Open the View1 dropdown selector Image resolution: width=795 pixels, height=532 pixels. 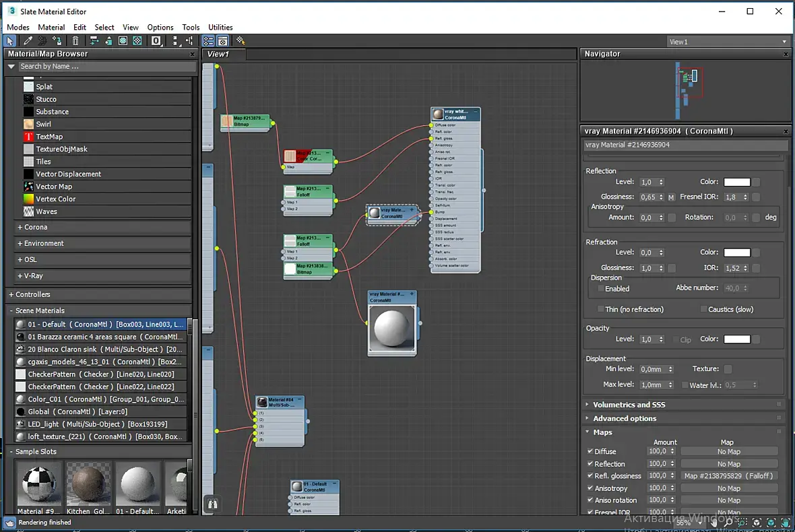(728, 42)
